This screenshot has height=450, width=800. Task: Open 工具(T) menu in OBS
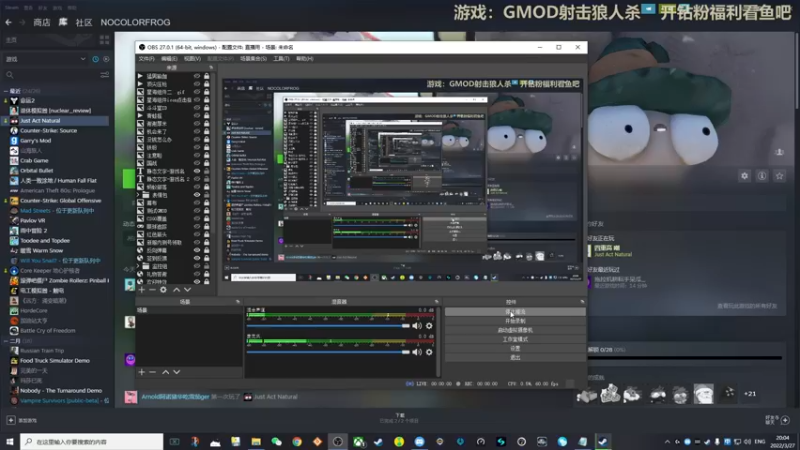pos(281,59)
